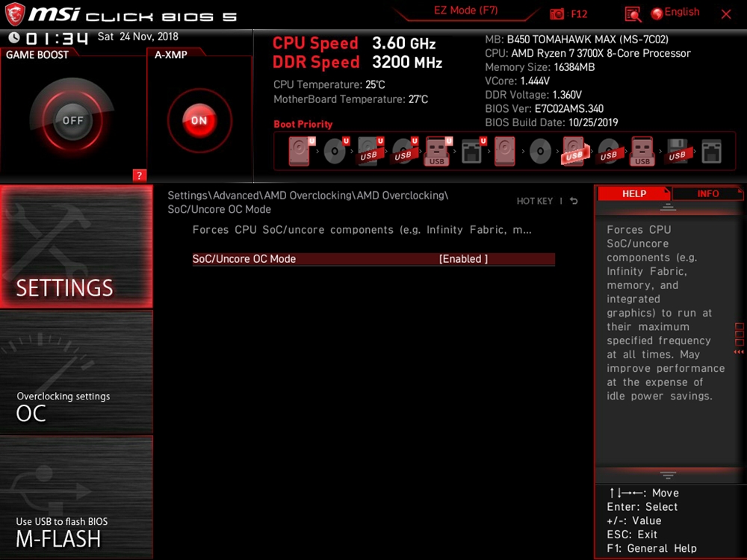
Task: Open the BIOS search magnifier icon
Action: (x=633, y=14)
